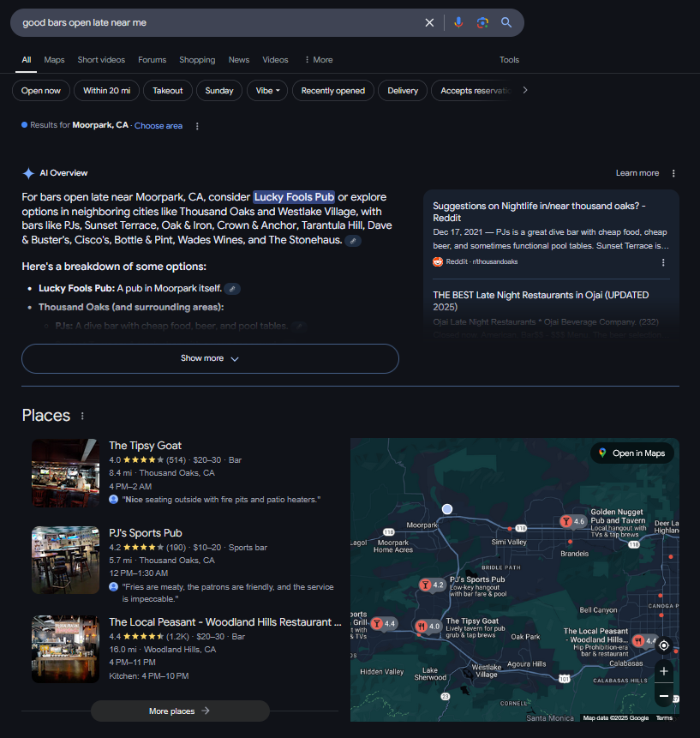
Task: Switch to the Shopping tab
Action: [x=197, y=60]
